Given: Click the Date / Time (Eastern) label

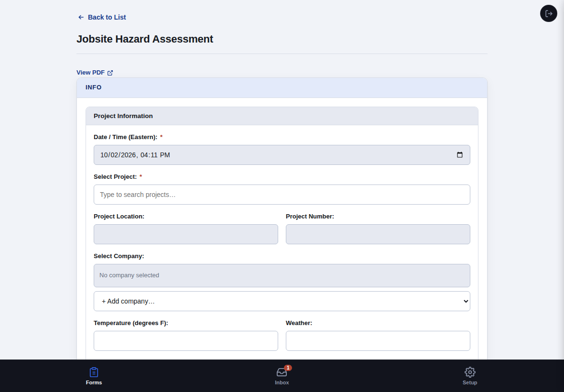Looking at the screenshot, I should click(x=126, y=137).
